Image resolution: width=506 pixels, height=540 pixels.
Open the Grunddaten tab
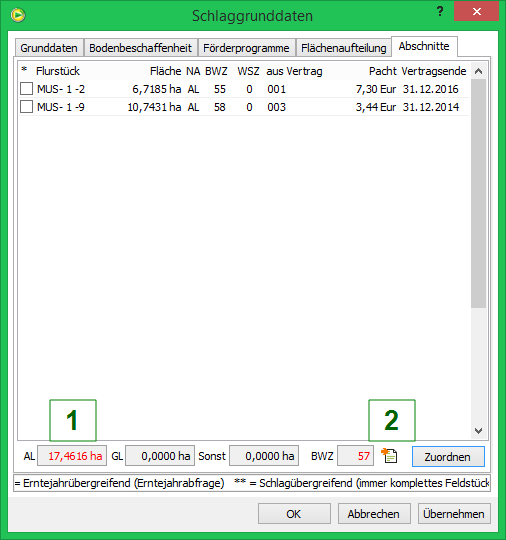point(49,48)
